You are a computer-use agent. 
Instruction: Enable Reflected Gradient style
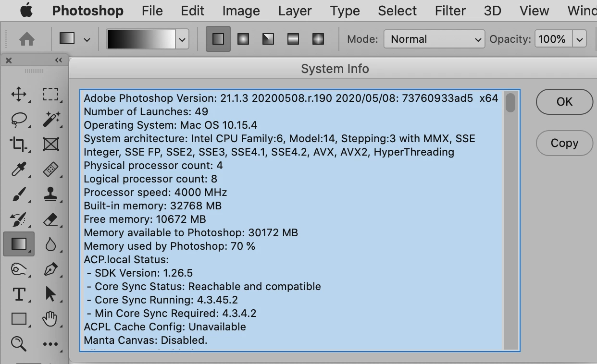pyautogui.click(x=293, y=39)
